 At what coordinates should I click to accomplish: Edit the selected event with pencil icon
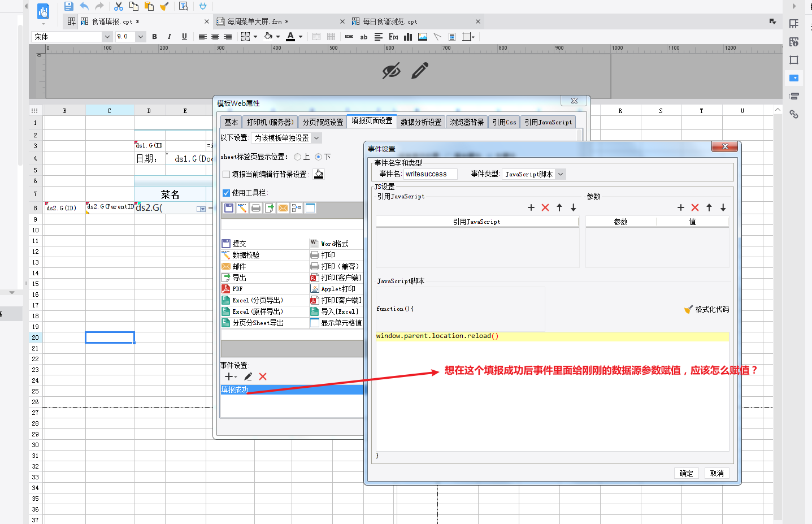coord(248,376)
